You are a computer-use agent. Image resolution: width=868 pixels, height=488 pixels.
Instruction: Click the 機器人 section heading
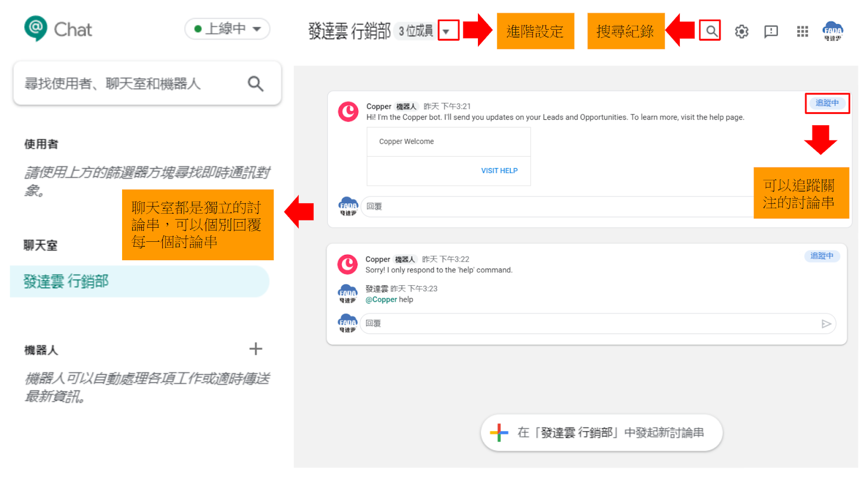41,350
